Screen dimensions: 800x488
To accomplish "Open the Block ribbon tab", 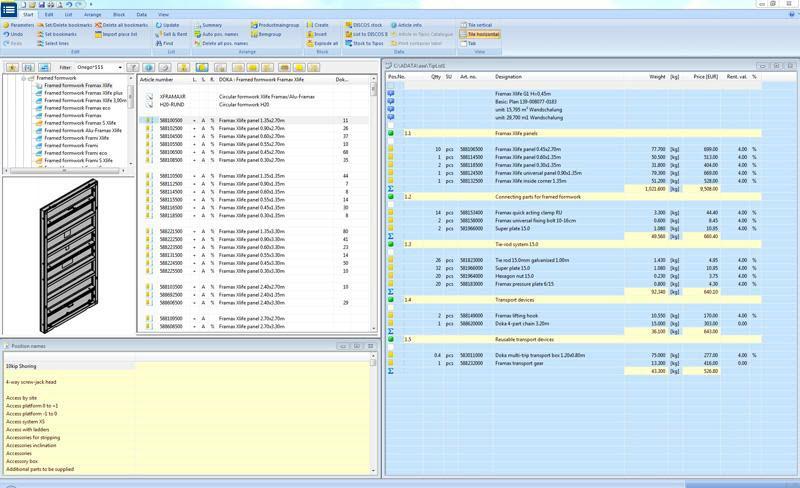I will [x=119, y=15].
